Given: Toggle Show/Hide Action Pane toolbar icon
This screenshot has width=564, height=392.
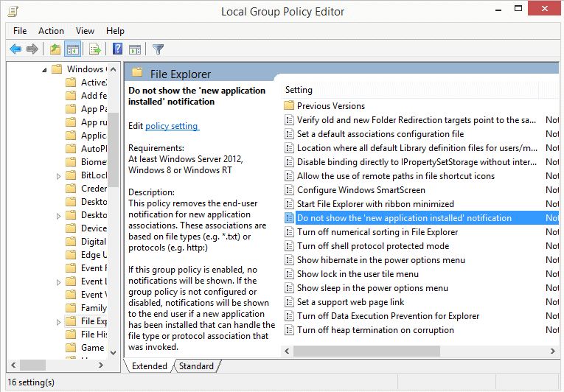Looking at the screenshot, I should click(135, 49).
